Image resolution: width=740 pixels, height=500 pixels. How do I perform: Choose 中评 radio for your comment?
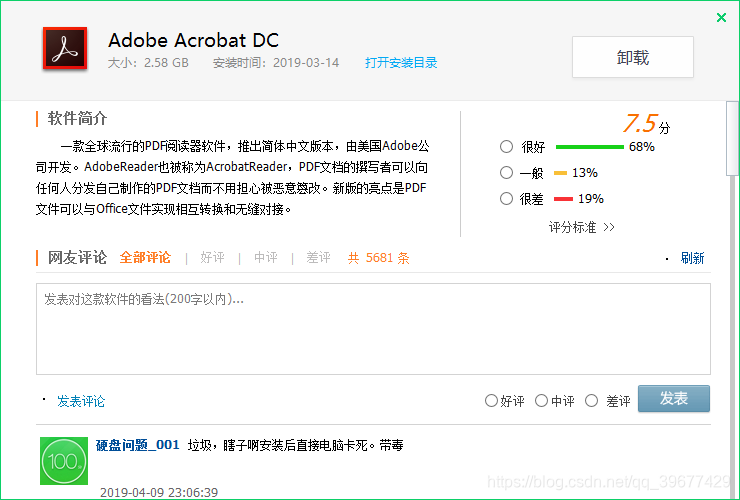[x=541, y=401]
